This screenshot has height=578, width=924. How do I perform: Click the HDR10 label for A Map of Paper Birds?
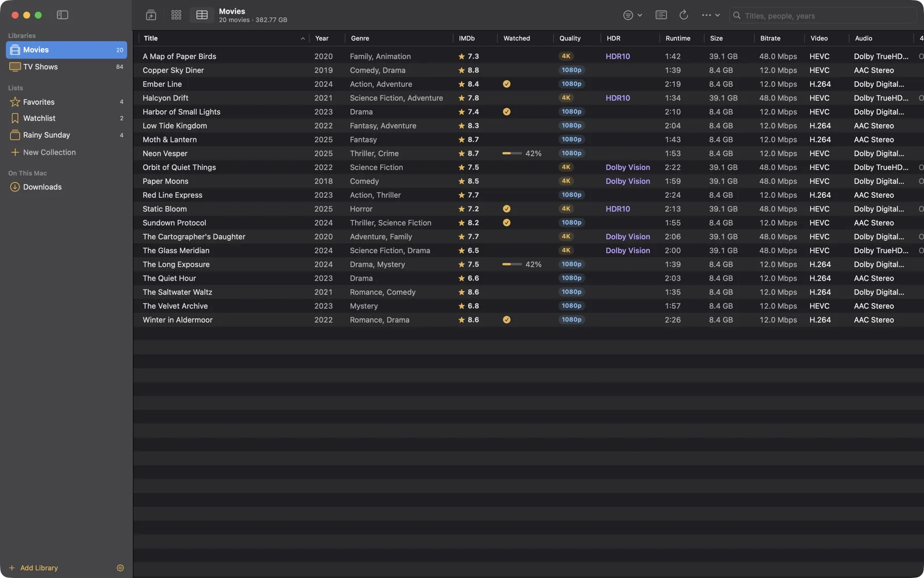pyautogui.click(x=618, y=57)
